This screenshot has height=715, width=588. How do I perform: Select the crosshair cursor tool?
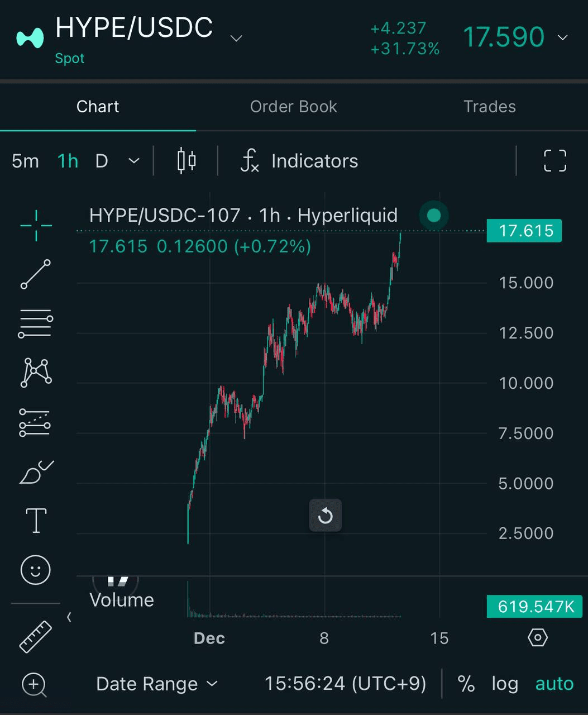(x=36, y=226)
